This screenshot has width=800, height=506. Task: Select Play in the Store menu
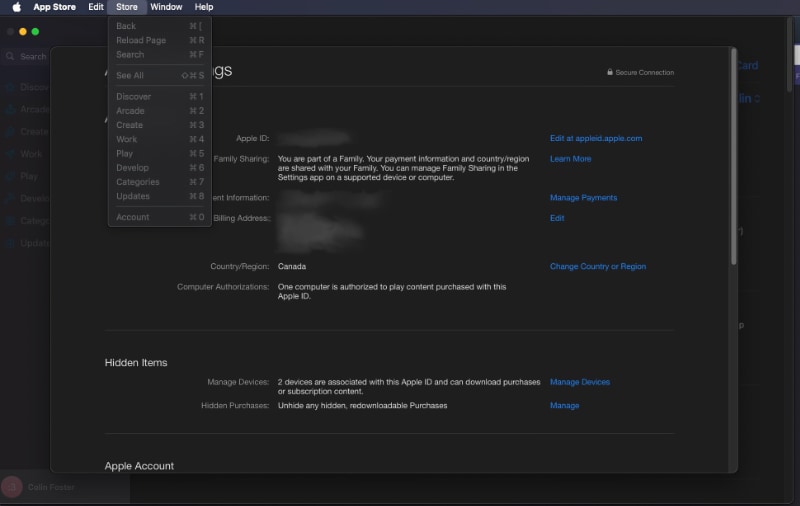tap(160, 154)
